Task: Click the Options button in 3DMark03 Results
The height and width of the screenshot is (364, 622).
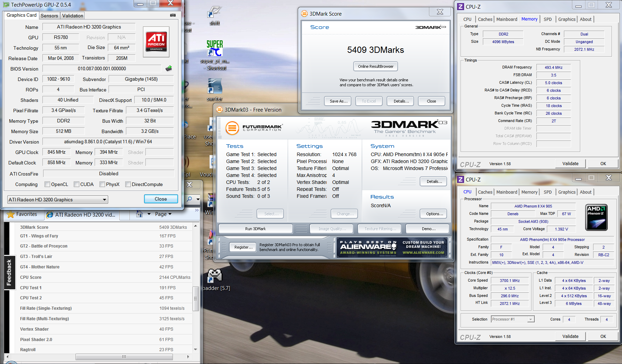Action: [x=433, y=214]
